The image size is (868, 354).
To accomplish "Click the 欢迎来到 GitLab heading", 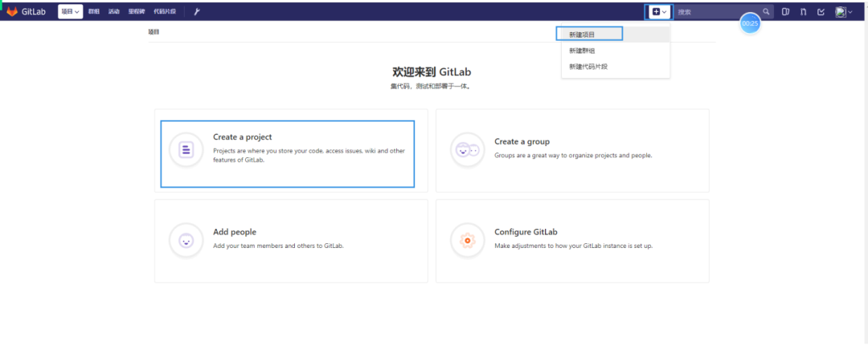I will [432, 72].
